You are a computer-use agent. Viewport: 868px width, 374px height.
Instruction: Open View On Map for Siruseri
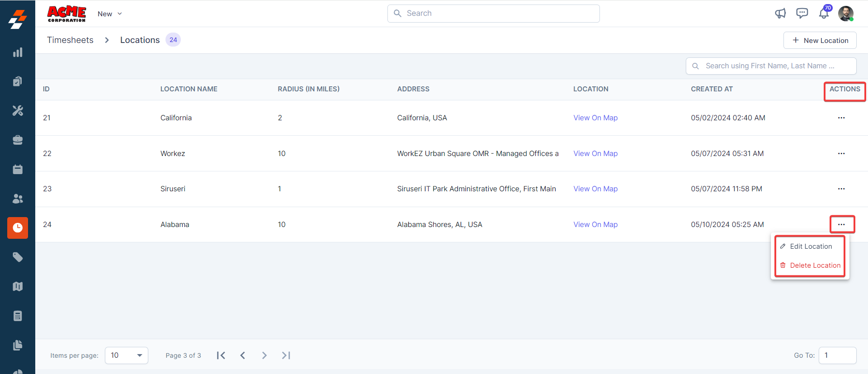595,189
